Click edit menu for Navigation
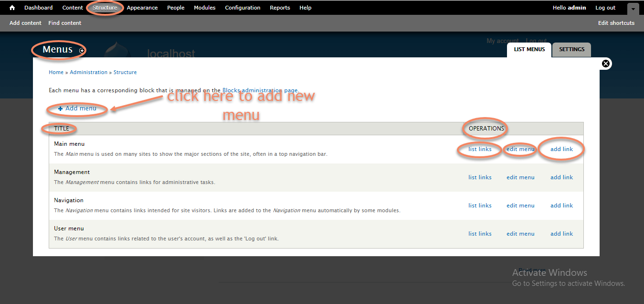This screenshot has width=644, height=304. click(x=520, y=206)
